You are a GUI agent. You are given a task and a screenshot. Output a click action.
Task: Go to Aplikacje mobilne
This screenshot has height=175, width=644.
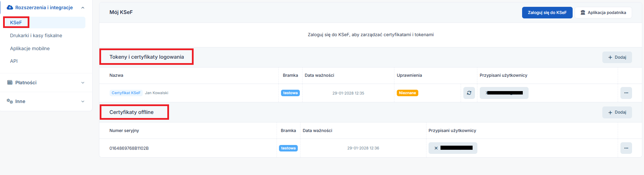[x=30, y=48]
